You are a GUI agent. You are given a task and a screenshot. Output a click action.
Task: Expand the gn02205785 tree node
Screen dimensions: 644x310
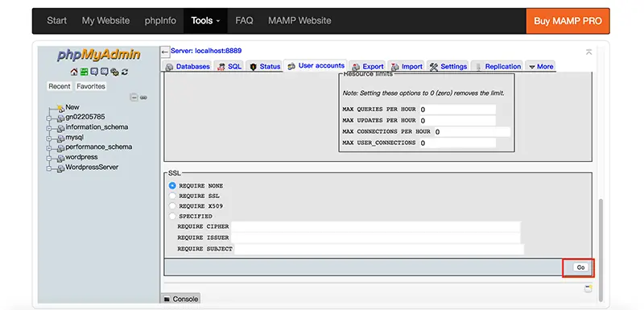(x=49, y=118)
